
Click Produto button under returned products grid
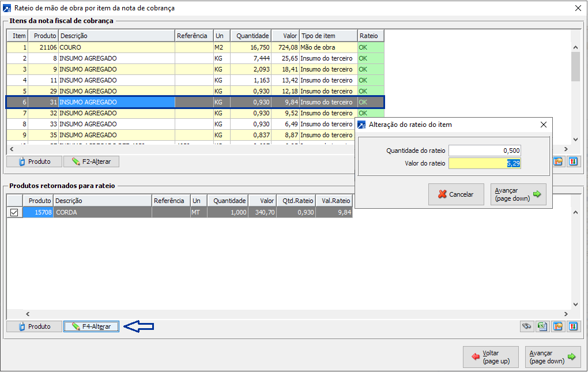[34, 326]
